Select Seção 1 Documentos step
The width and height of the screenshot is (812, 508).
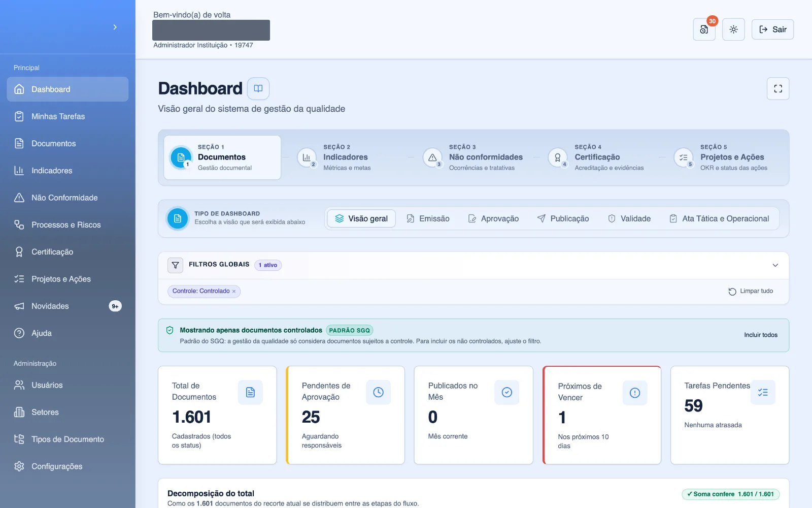tap(222, 157)
